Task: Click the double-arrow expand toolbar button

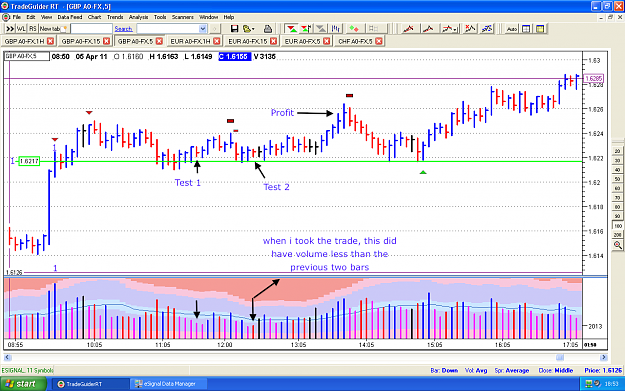Action: pos(10,29)
